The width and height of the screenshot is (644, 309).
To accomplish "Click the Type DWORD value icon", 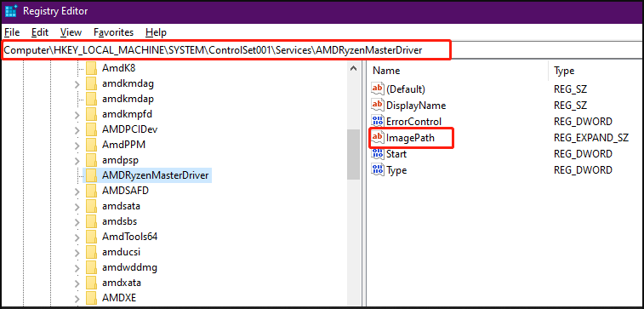I will pyautogui.click(x=377, y=169).
